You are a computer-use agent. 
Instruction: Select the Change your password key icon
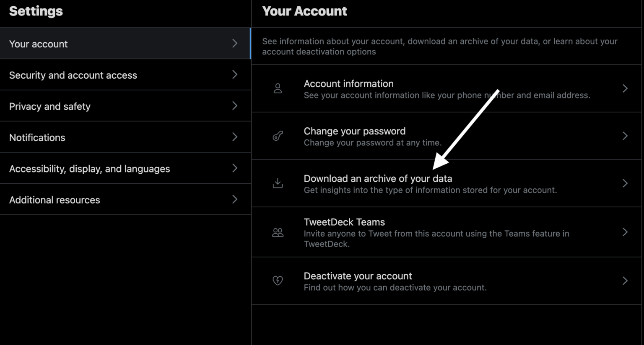point(278,136)
